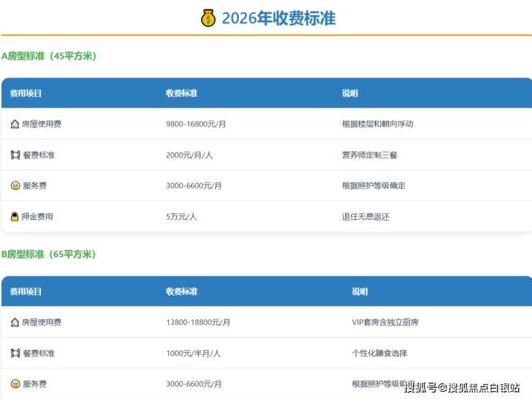Click the money bag icon beside the 2026 title
532x399 pixels.
pos(208,18)
